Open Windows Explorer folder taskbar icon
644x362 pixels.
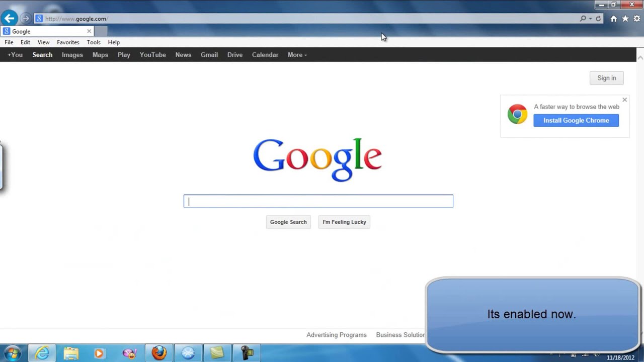[x=71, y=353]
